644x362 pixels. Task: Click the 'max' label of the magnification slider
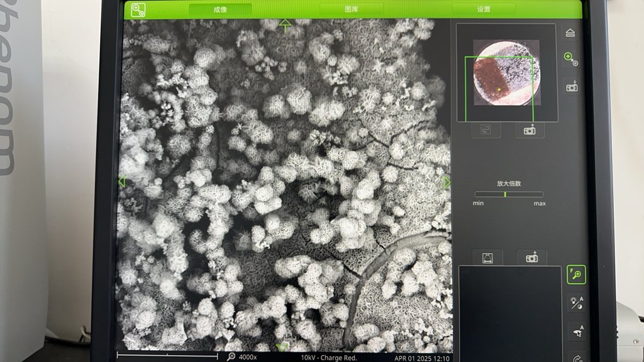click(540, 203)
